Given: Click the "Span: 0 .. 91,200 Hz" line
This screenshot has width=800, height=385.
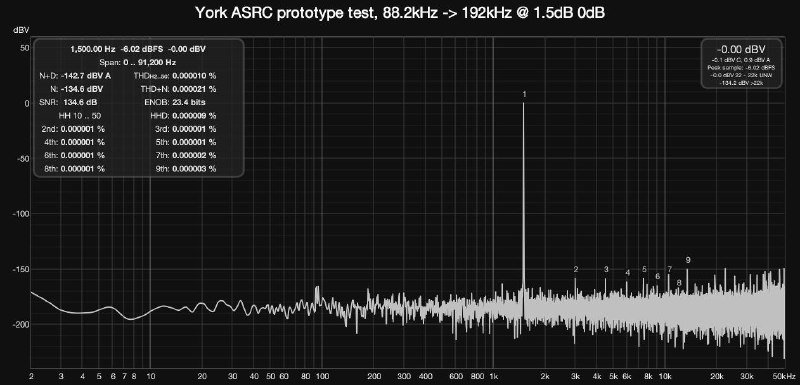Looking at the screenshot, I should (138, 62).
